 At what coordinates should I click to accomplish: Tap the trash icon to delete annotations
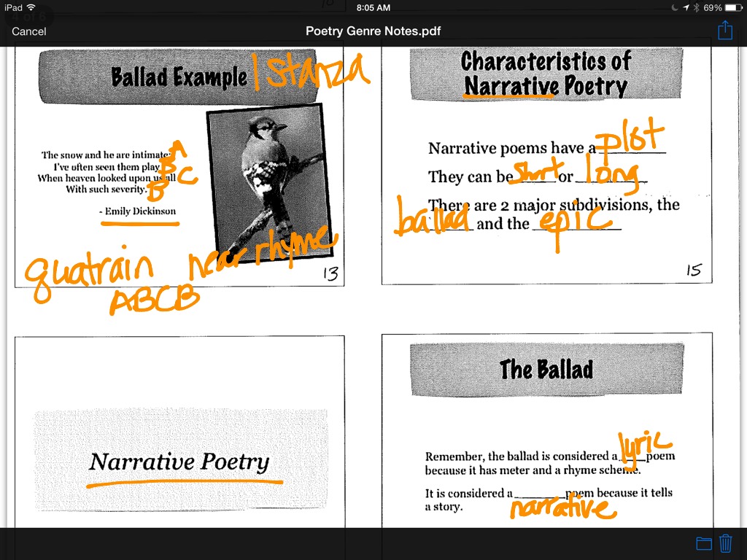[726, 543]
